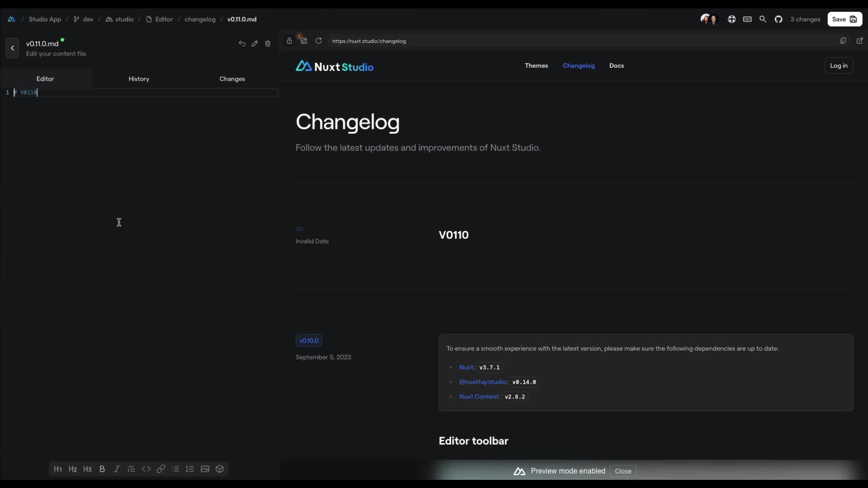Viewport: 868px width, 488px height.
Task: Rename file using the pencil icon
Action: (x=255, y=43)
